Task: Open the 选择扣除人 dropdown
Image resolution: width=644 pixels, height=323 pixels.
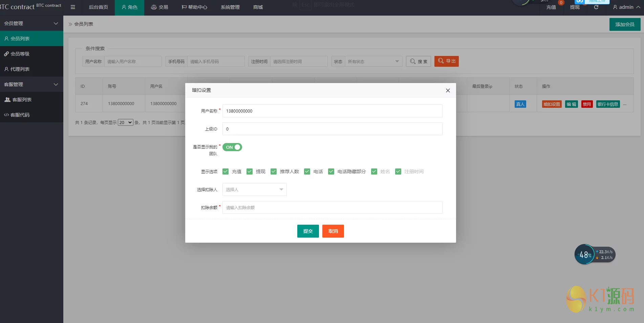Action: tap(254, 189)
